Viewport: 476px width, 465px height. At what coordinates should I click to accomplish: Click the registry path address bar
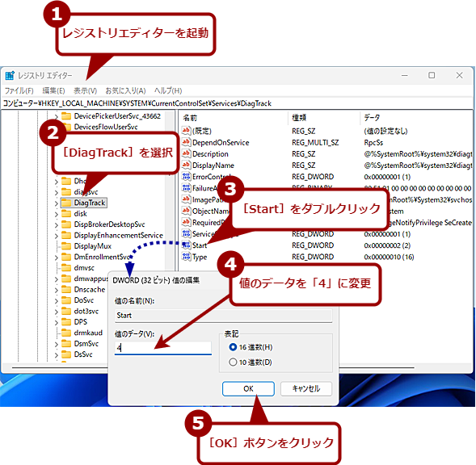[238, 103]
